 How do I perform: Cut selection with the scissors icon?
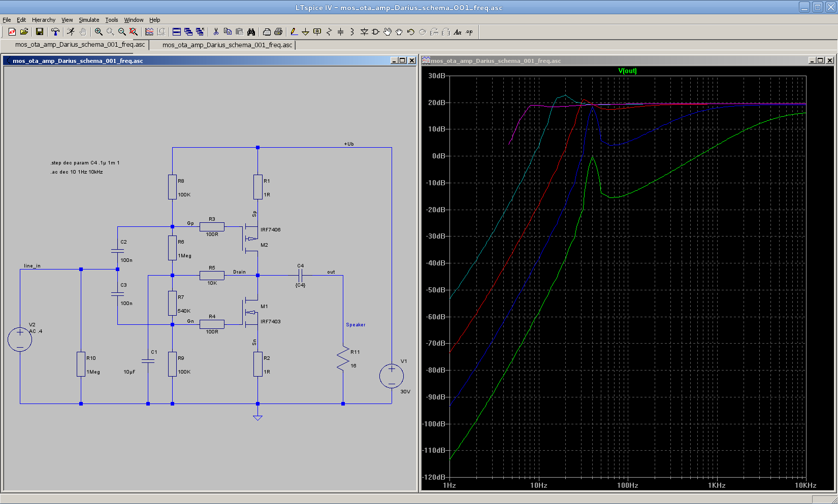tap(216, 31)
